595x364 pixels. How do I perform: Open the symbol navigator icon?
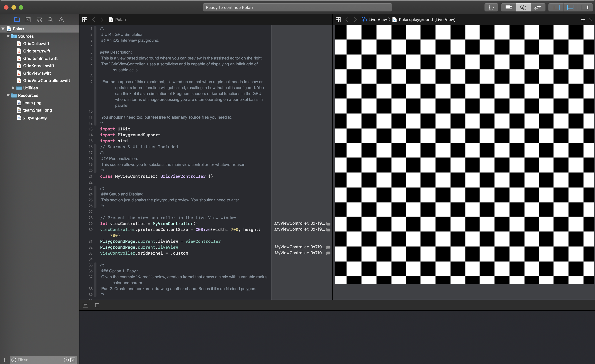pos(39,20)
